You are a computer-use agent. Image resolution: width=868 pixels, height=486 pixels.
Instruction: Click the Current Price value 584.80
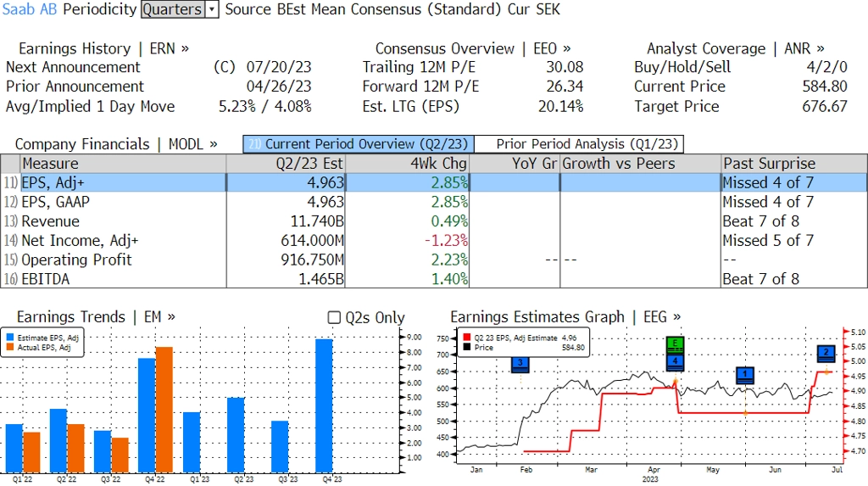coord(825,87)
